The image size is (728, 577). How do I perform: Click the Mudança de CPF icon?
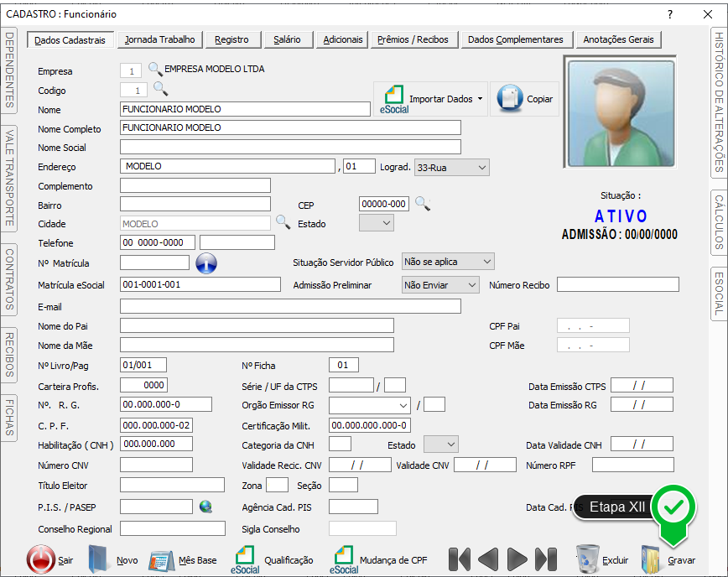(x=344, y=559)
